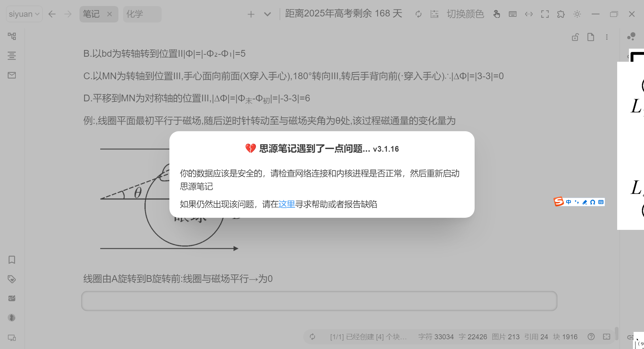Enter fullscreen with the corner brackets icon
Image resolution: width=644 pixels, height=349 pixels.
coord(545,14)
